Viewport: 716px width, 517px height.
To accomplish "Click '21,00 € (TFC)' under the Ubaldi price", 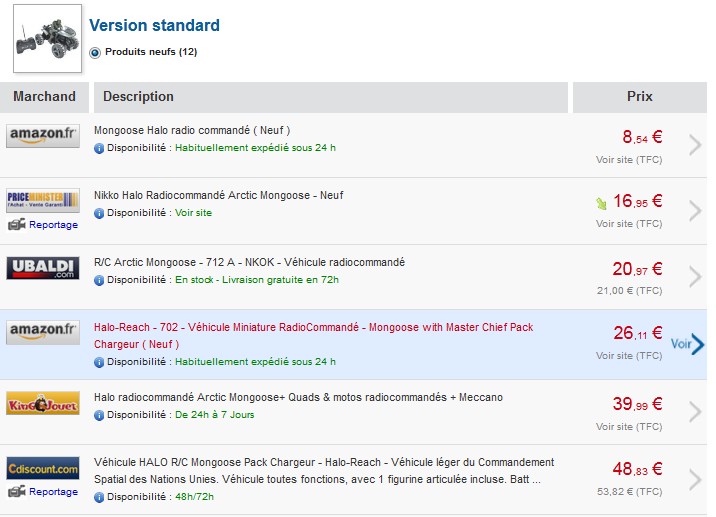I will click(x=629, y=291).
